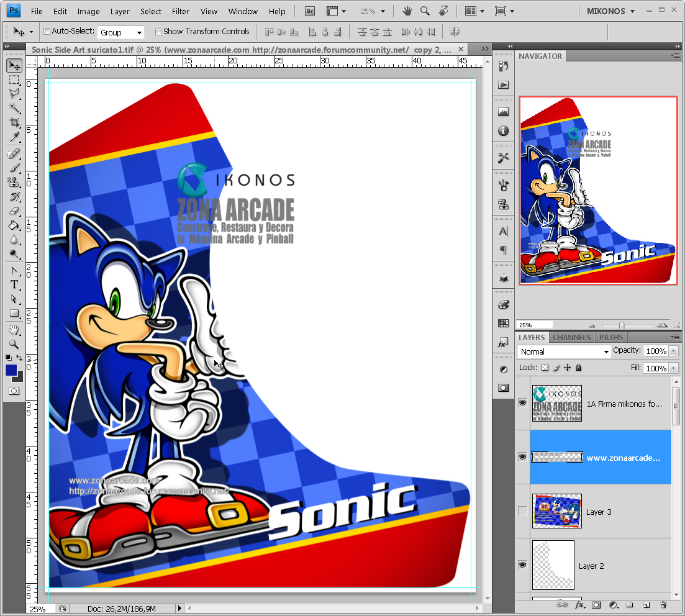Open the Image menu

coord(88,11)
